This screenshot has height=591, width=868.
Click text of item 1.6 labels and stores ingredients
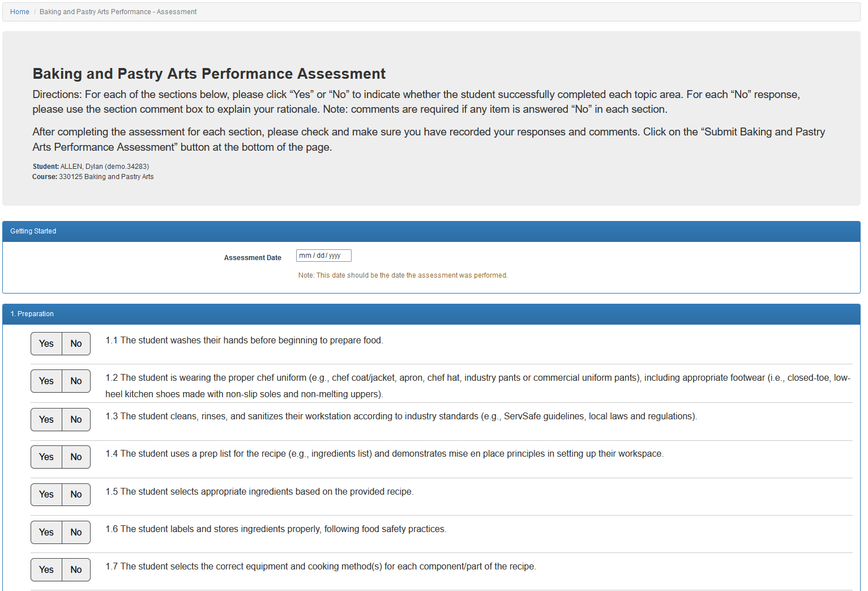tap(276, 529)
